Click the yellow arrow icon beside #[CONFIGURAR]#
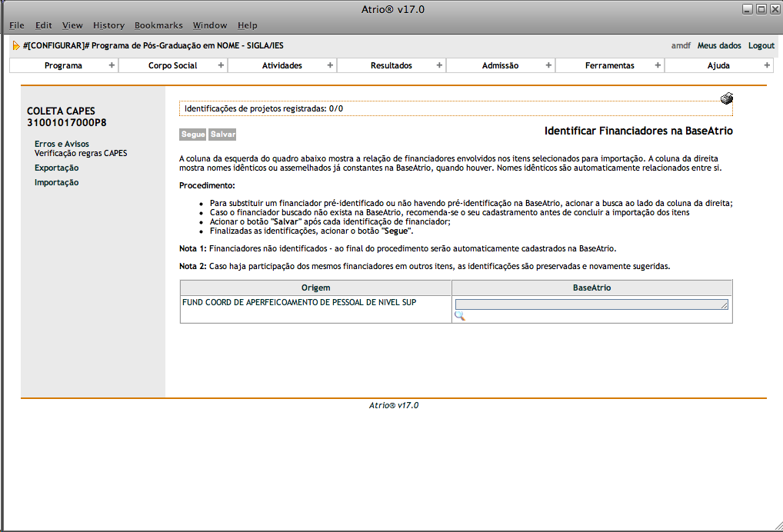Image resolution: width=783 pixels, height=532 pixels. tap(16, 46)
